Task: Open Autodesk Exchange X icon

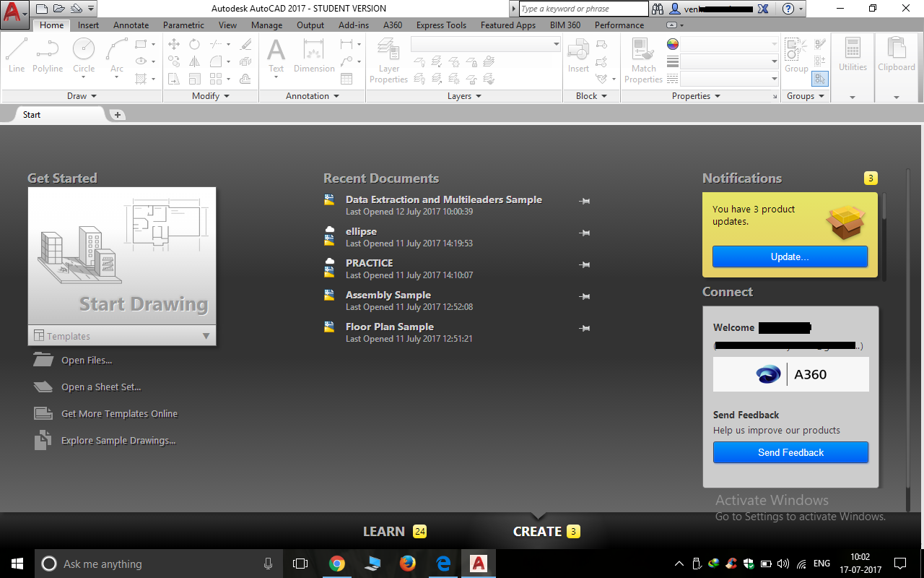Action: [x=764, y=9]
